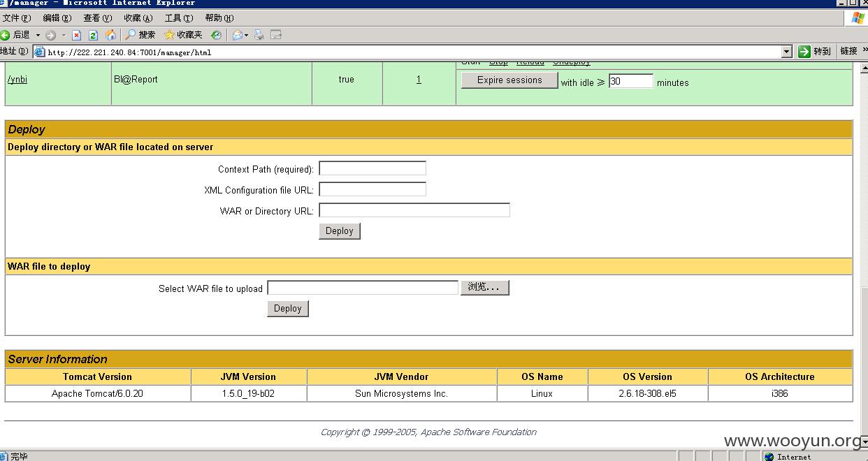
Task: Click the WAR file upload path field
Action: coord(363,288)
